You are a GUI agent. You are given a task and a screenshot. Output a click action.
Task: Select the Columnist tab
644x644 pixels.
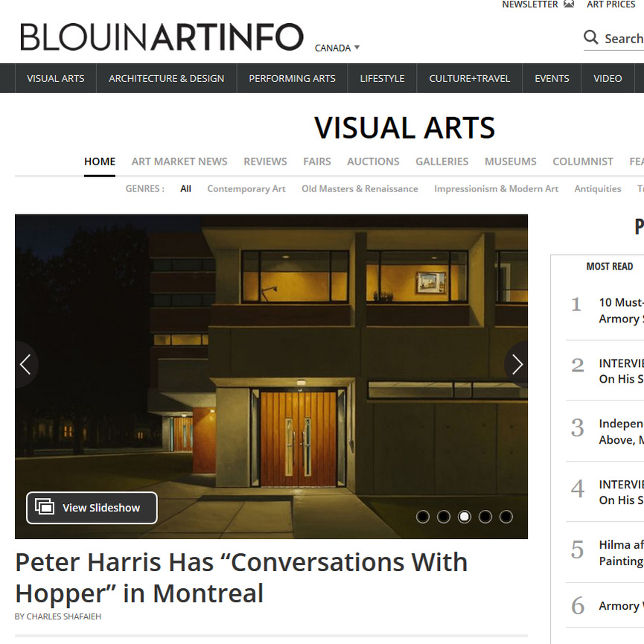(x=583, y=162)
